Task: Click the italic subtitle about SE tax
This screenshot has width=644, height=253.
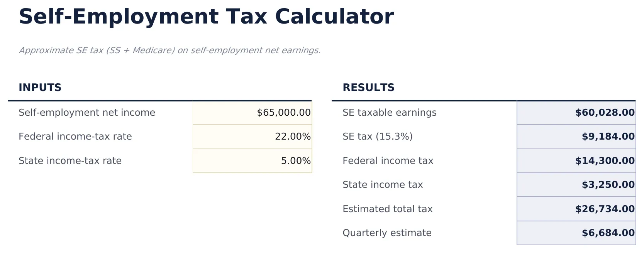Action: point(170,50)
